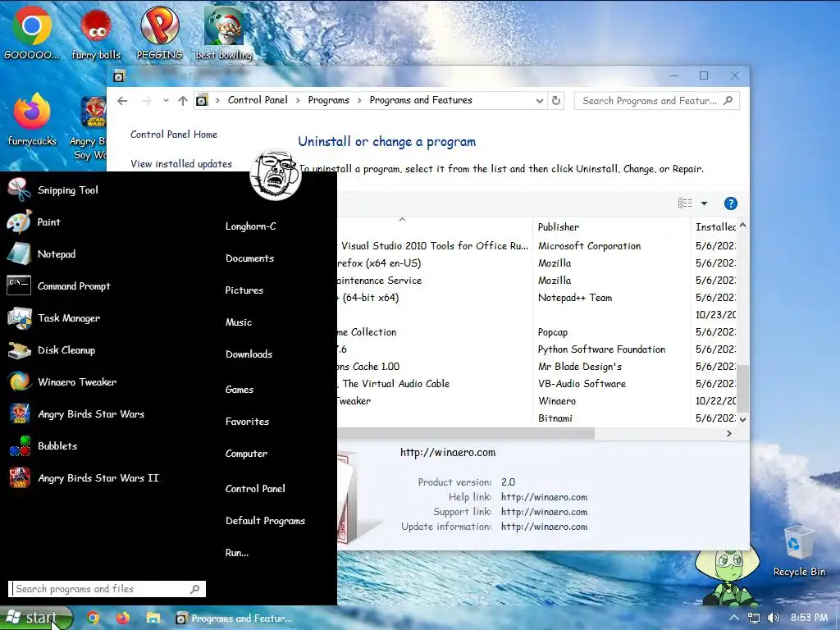Open Default Programs from start menu

coord(265,521)
